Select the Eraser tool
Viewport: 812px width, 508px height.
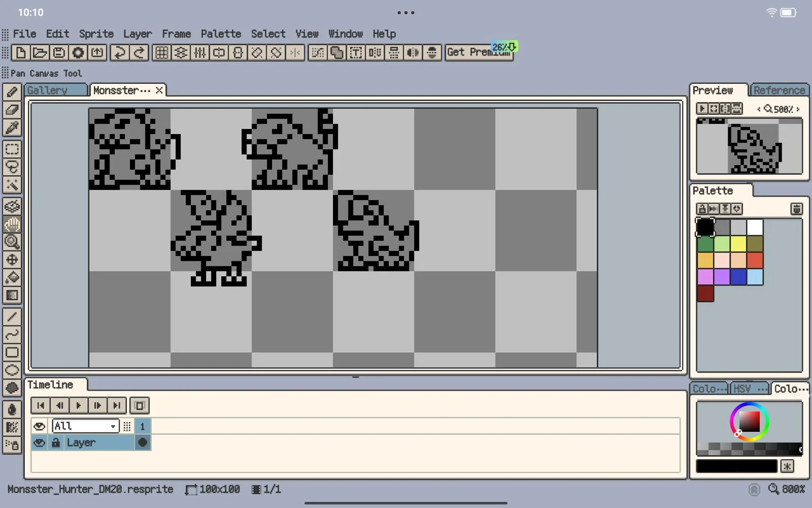pos(12,110)
